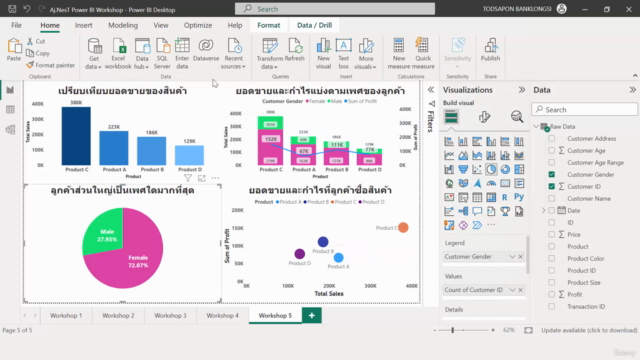Adjust the zoom slider handle
Image resolution: width=640 pixels, height=360 pixels.
click(453, 330)
